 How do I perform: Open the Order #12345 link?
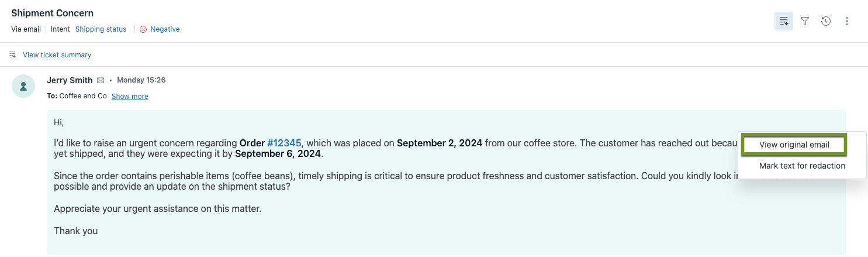point(284,143)
